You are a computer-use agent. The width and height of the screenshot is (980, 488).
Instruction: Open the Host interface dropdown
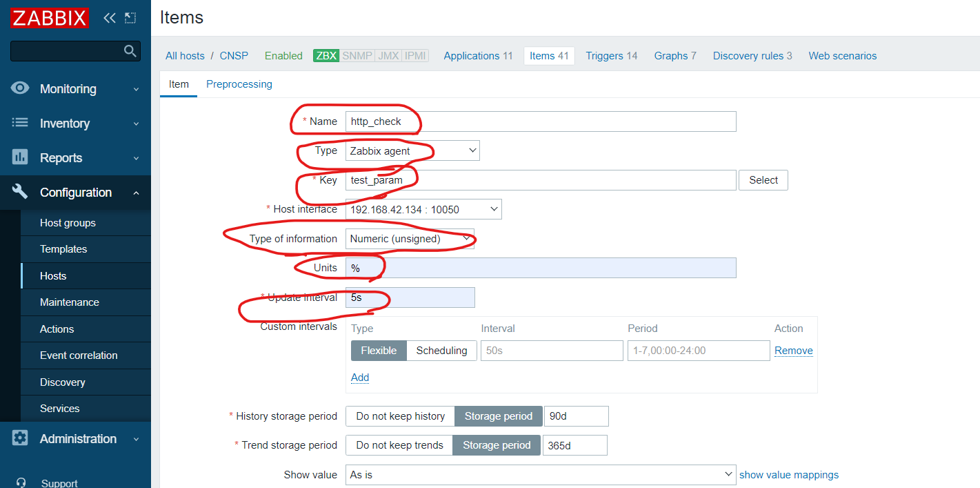pyautogui.click(x=423, y=209)
